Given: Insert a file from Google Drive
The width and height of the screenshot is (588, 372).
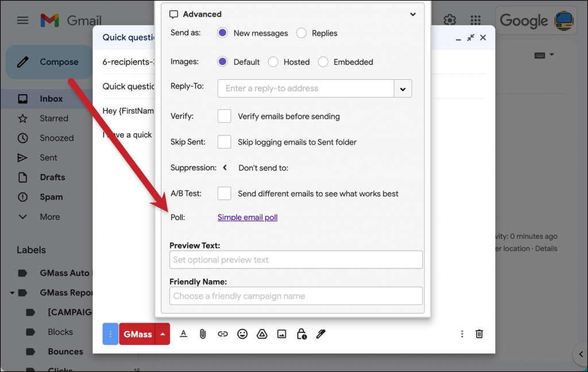Looking at the screenshot, I should click(x=262, y=334).
